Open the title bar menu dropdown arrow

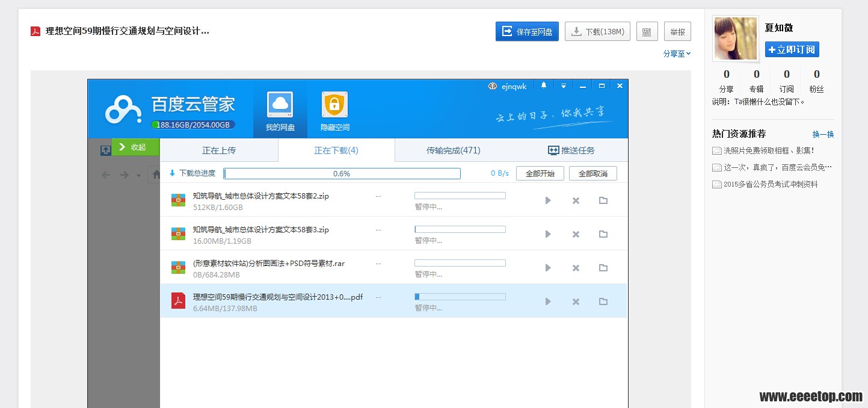click(x=564, y=86)
